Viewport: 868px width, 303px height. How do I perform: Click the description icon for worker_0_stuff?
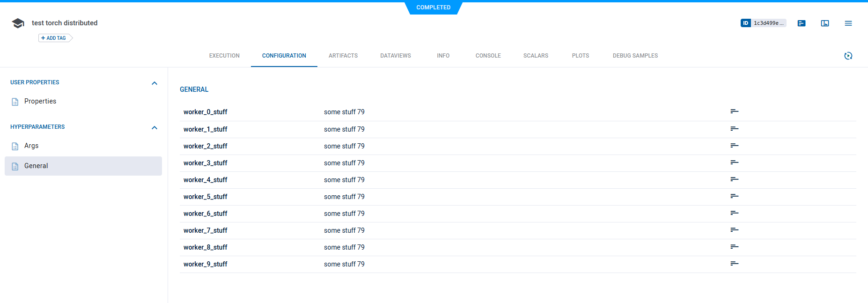point(734,111)
